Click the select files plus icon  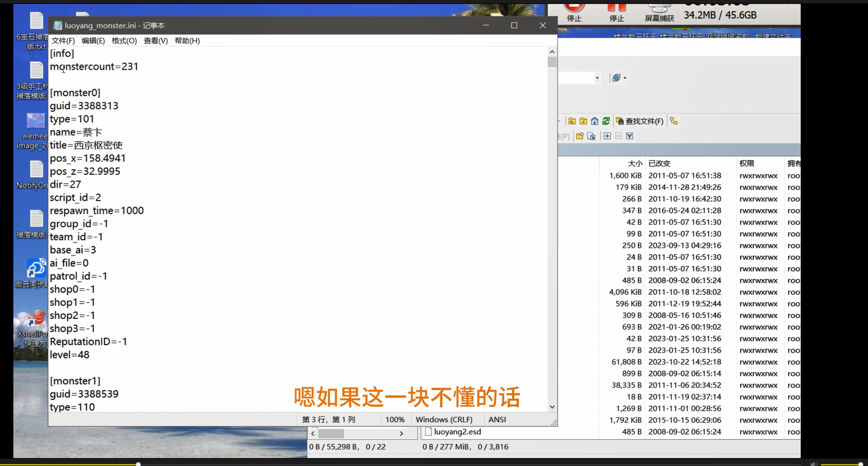(x=607, y=136)
